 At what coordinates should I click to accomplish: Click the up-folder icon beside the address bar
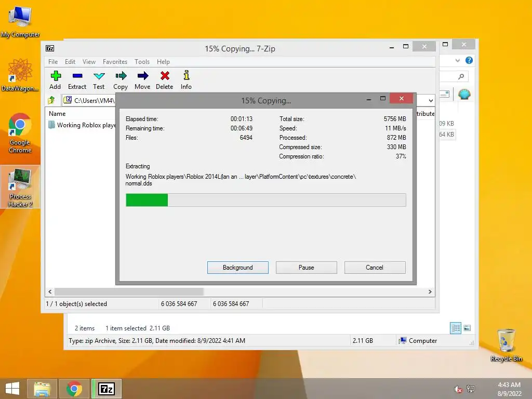pos(51,100)
